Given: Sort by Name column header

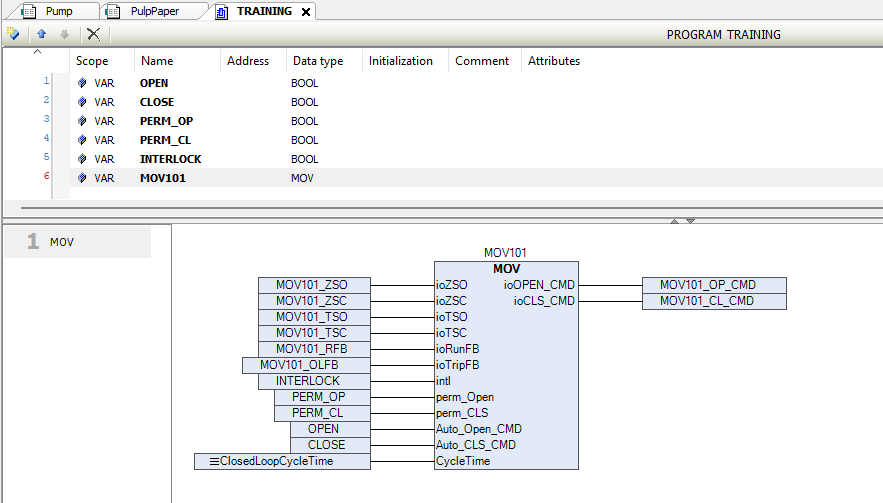Looking at the screenshot, I should click(x=157, y=61).
